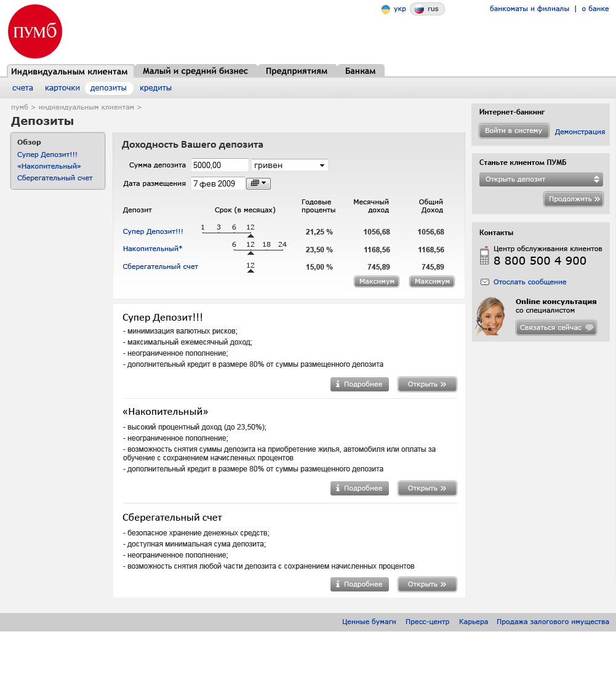
Task: Open Карьера footer link
Action: 474,622
